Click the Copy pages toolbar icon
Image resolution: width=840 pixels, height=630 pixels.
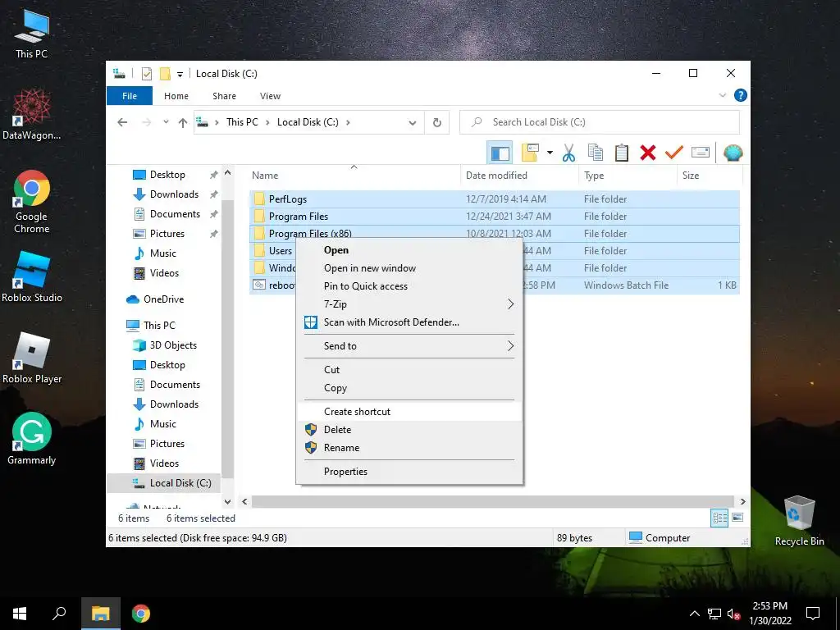click(596, 153)
